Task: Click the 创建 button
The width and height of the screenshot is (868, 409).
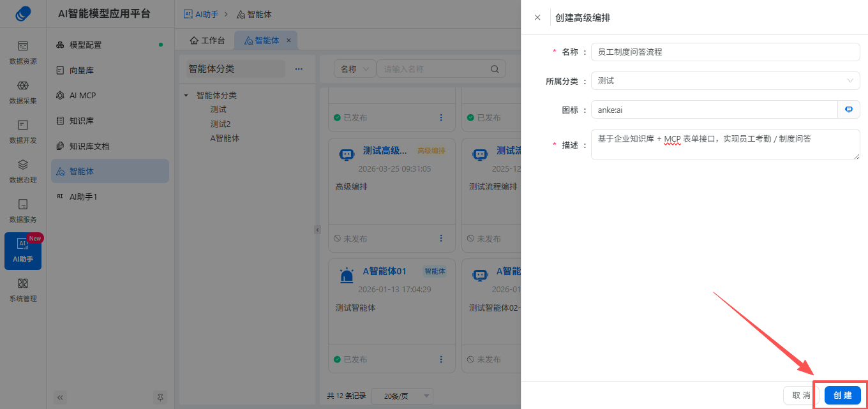Action: tap(842, 395)
